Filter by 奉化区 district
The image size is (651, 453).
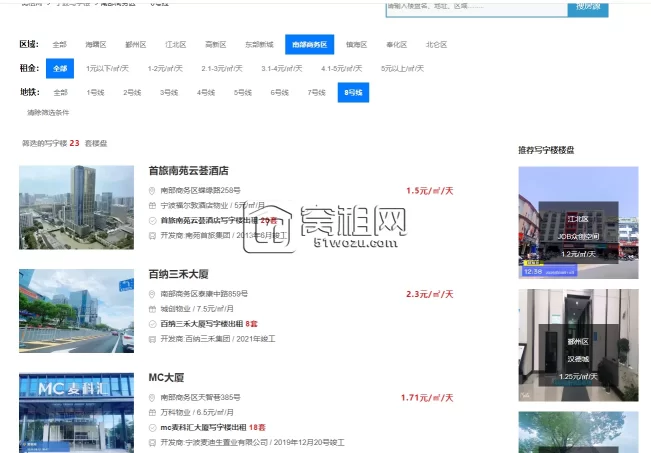point(396,44)
